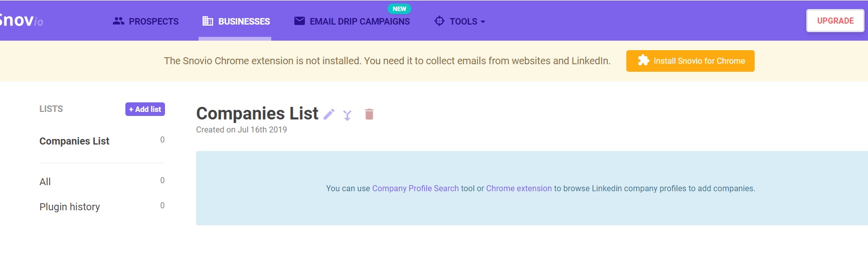Select Plugin history in the lists sidebar
Image resolution: width=868 pixels, height=272 pixels.
point(70,207)
